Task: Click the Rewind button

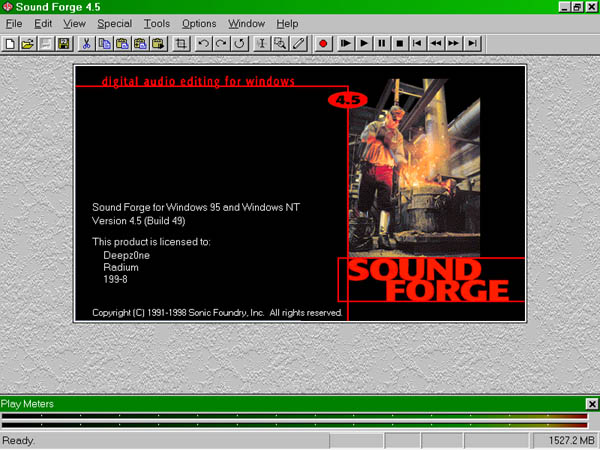Action: [x=436, y=44]
